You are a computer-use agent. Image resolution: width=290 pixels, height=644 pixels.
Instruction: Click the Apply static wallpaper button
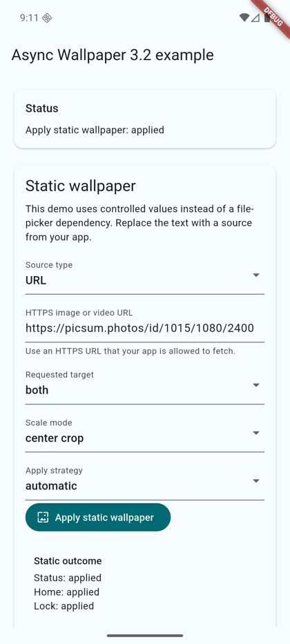98,517
